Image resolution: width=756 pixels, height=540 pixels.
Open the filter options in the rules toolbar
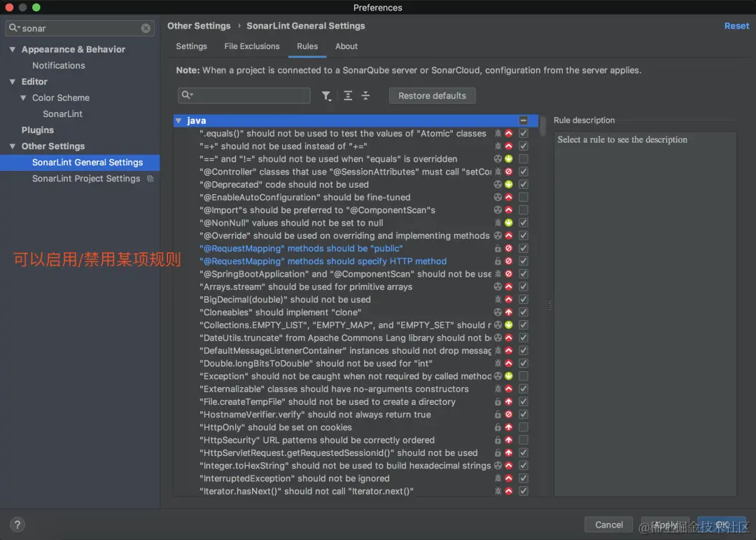pyautogui.click(x=326, y=95)
